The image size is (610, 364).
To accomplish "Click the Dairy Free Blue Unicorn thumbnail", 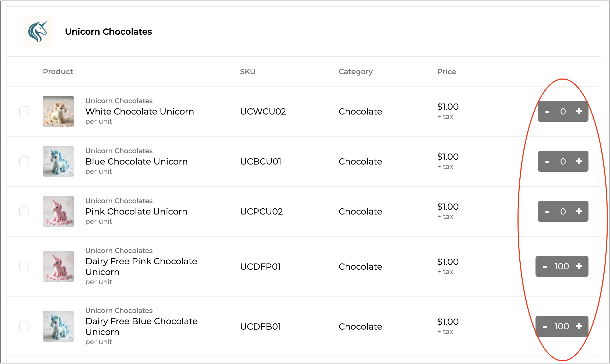I will coord(58,326).
